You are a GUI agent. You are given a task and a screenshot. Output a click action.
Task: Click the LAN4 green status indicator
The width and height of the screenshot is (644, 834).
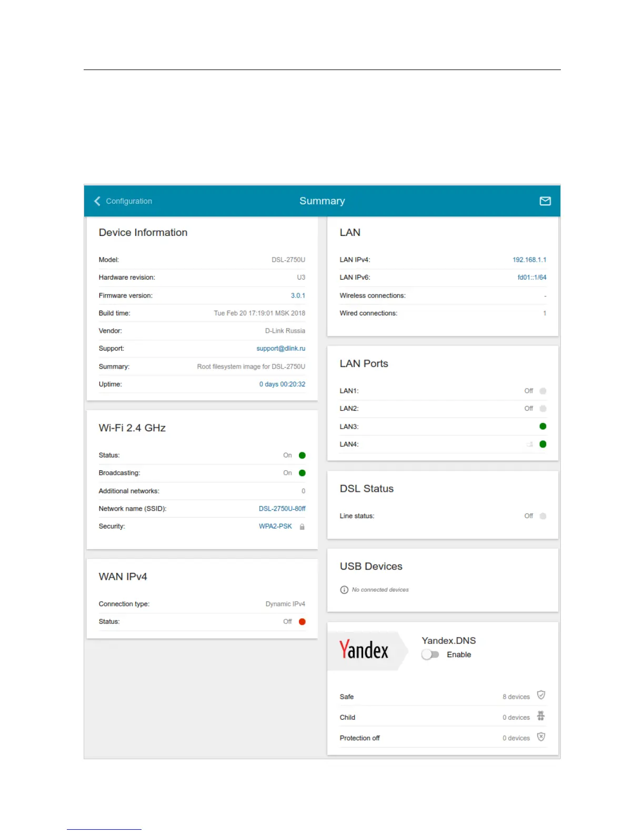543,444
